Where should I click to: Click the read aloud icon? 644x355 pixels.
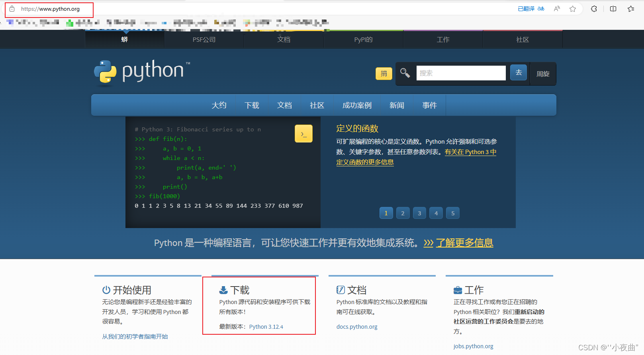point(557,9)
